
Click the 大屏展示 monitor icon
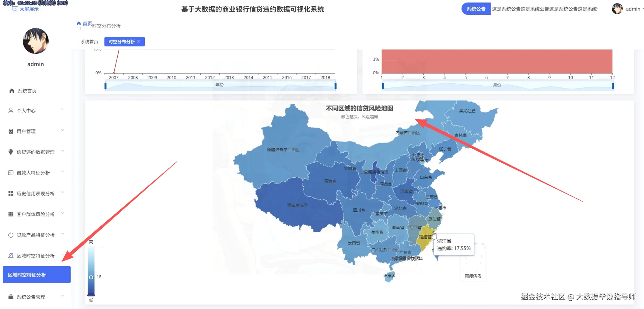(x=15, y=9)
